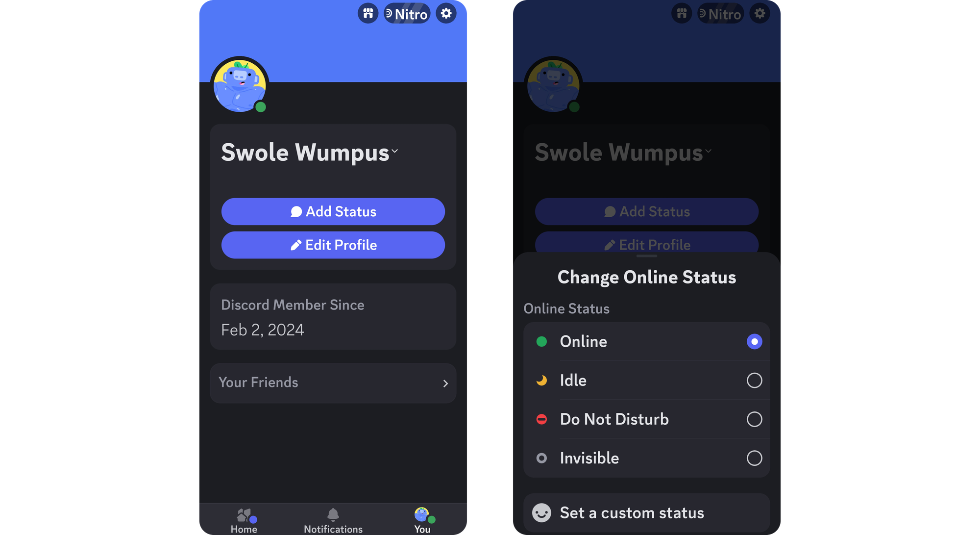
Task: Click the Add Status speech bubble icon
Action: click(x=295, y=211)
